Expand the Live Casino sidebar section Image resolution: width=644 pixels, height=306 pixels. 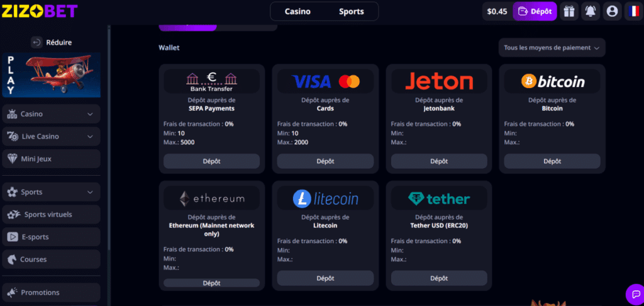pos(90,137)
